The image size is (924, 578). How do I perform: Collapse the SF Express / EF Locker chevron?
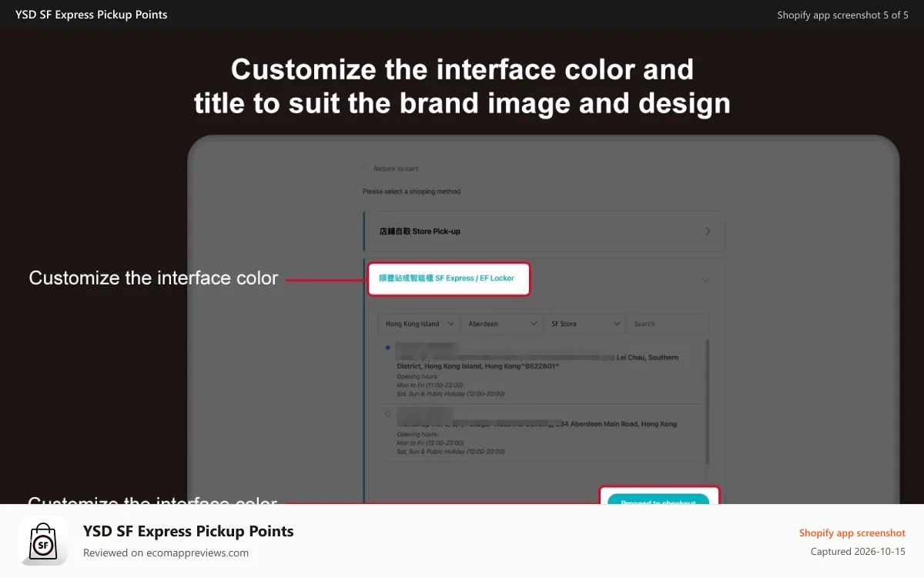[706, 281]
